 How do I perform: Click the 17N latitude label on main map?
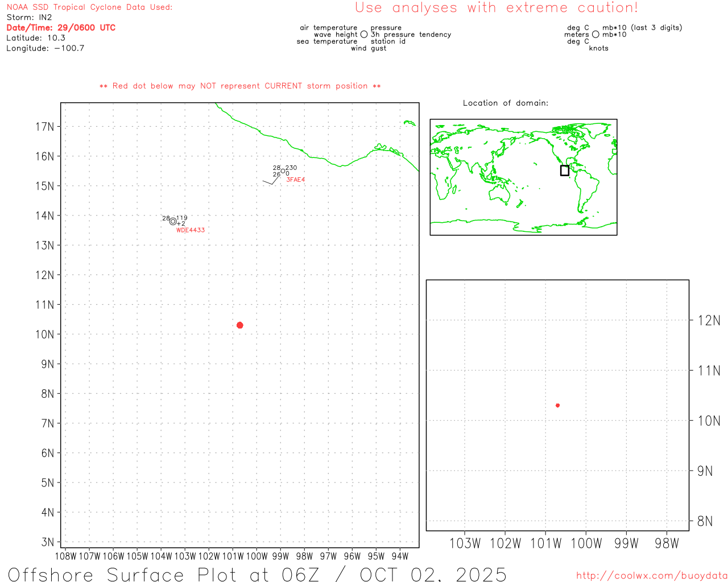[45, 126]
